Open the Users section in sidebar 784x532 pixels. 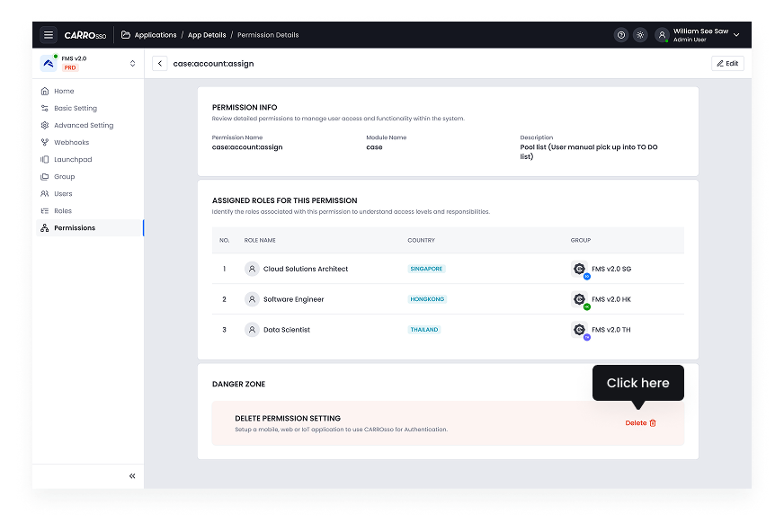(63, 194)
